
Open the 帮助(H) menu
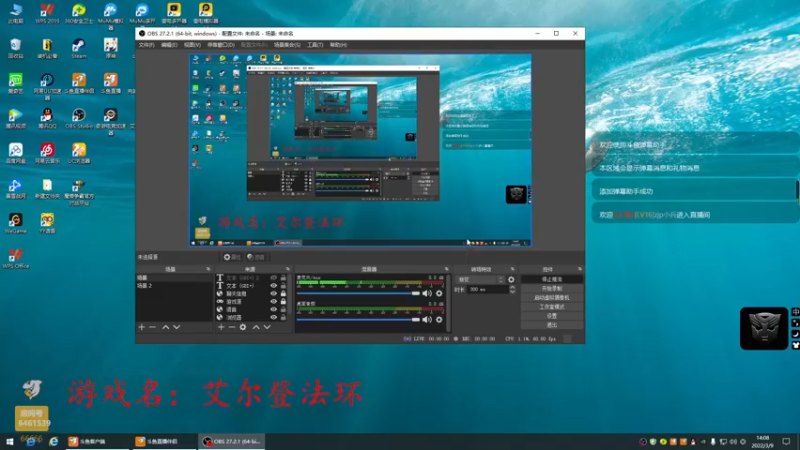[338, 45]
